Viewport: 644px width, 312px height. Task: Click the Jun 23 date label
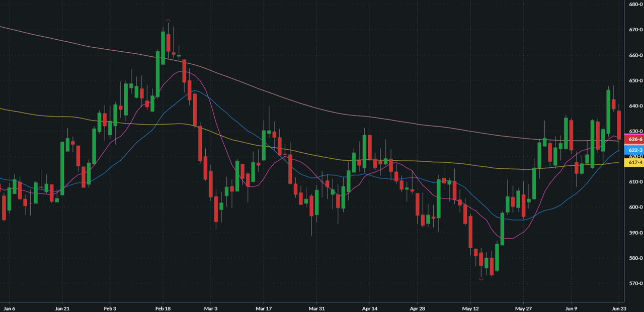pyautogui.click(x=619, y=308)
